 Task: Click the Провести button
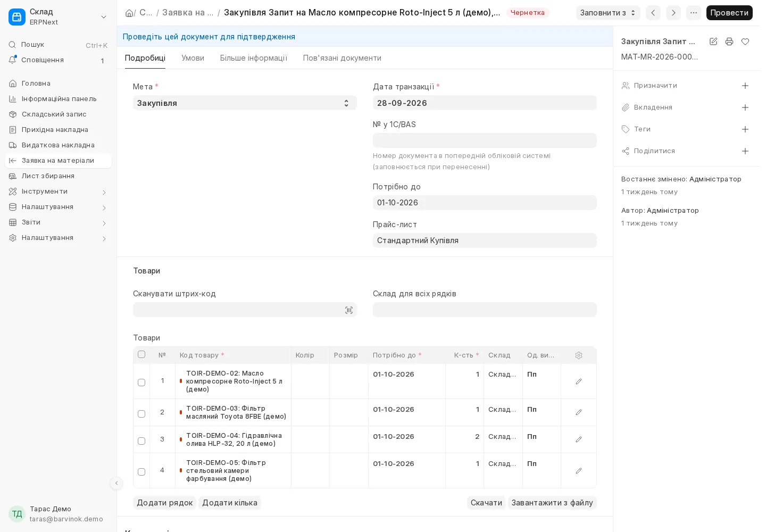click(729, 13)
